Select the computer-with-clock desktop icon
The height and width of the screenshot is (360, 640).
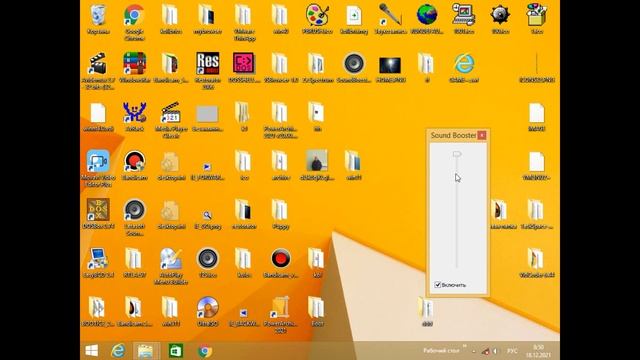point(463,15)
